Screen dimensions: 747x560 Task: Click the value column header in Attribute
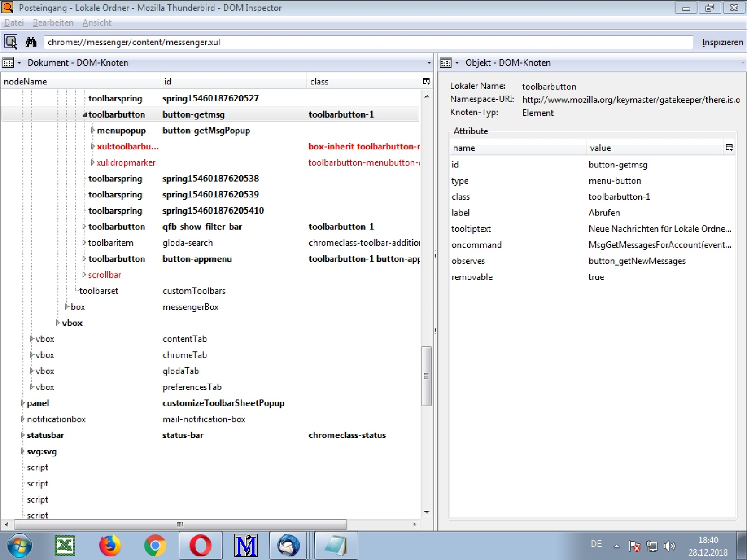click(x=655, y=147)
